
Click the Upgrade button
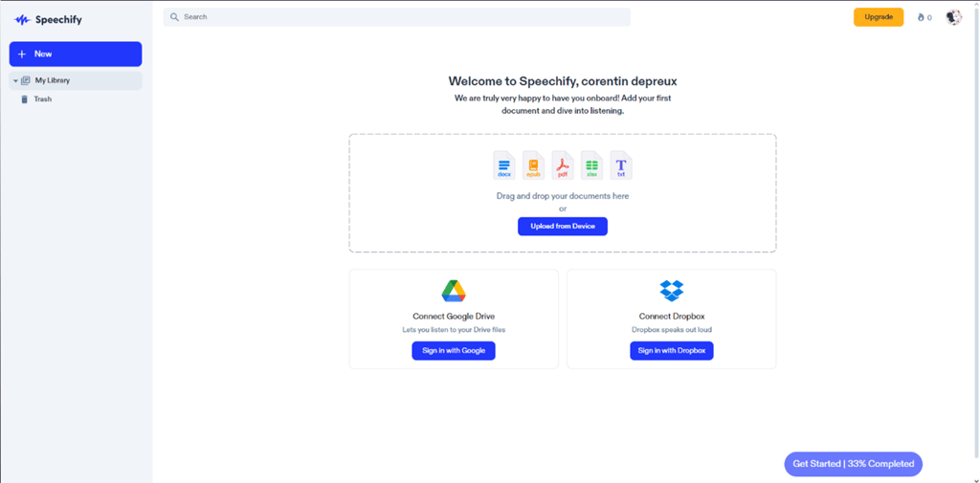[x=879, y=17]
